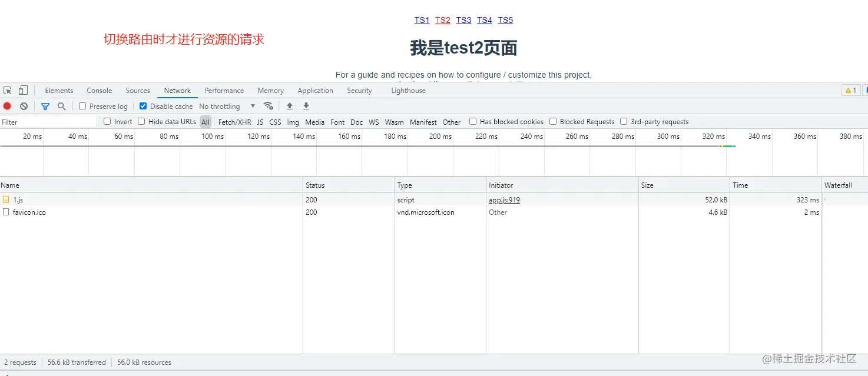Select the All request type filter
The image size is (868, 376).
point(206,122)
